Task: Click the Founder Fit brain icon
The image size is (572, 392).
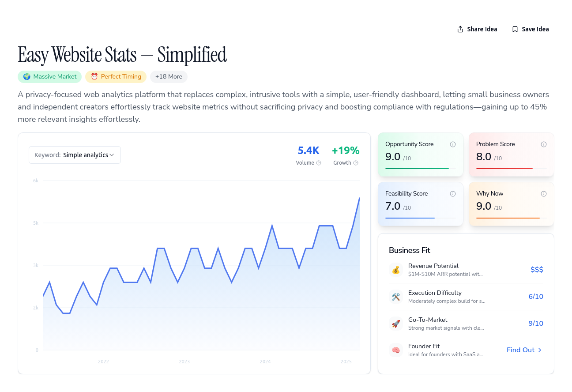Action: (x=396, y=350)
